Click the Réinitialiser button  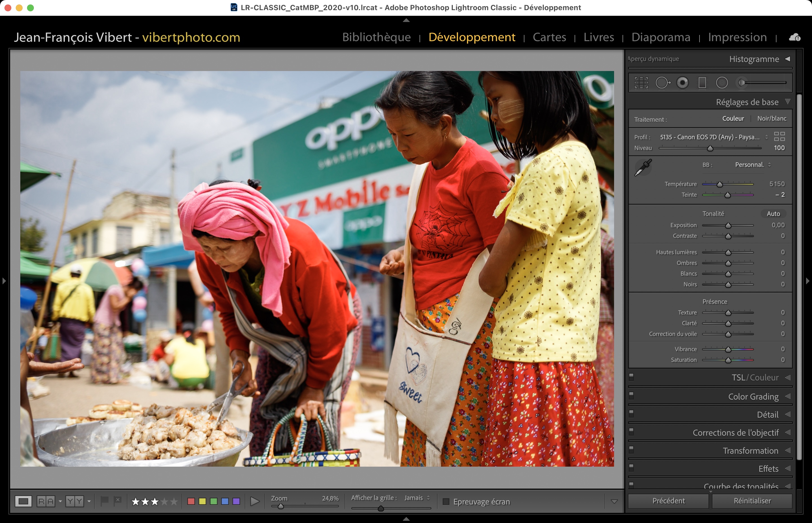pos(752,501)
